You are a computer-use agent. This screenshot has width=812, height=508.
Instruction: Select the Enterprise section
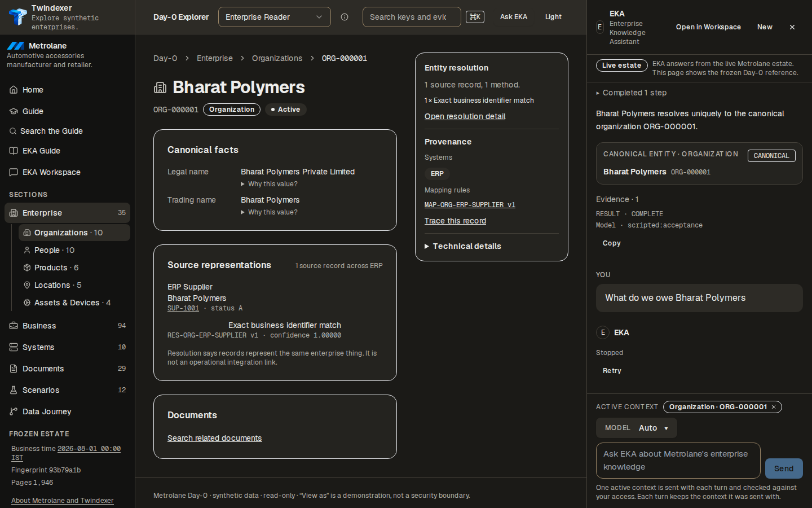[x=68, y=213]
